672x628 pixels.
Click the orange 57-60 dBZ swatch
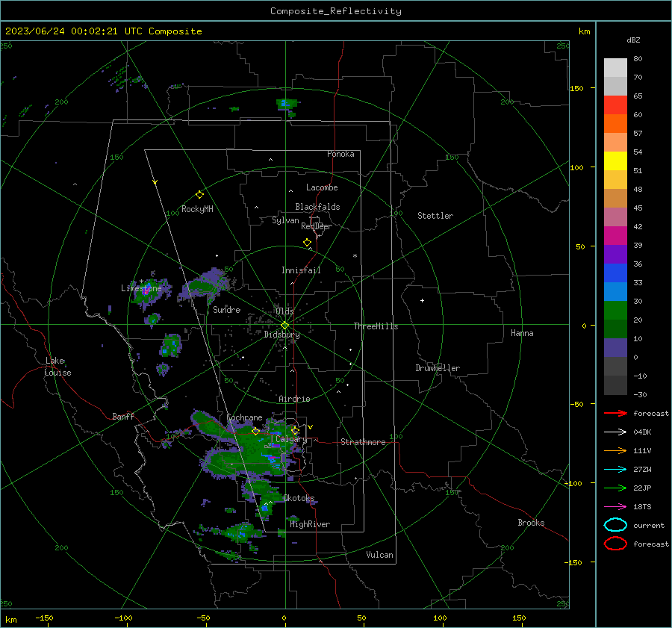click(x=615, y=124)
